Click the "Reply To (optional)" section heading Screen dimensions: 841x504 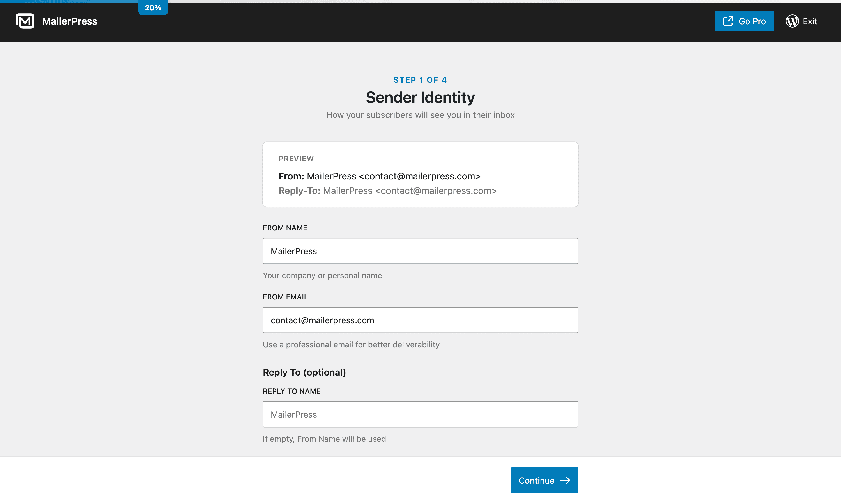click(x=304, y=372)
